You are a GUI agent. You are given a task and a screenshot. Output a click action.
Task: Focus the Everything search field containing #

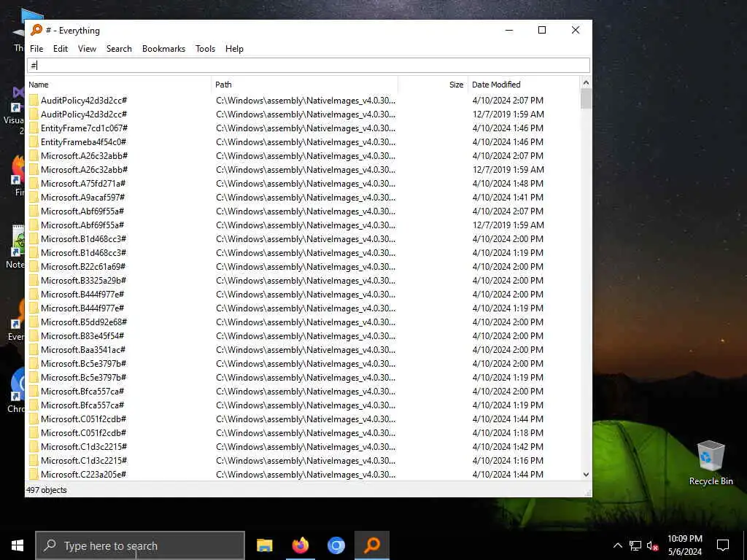[309, 65]
